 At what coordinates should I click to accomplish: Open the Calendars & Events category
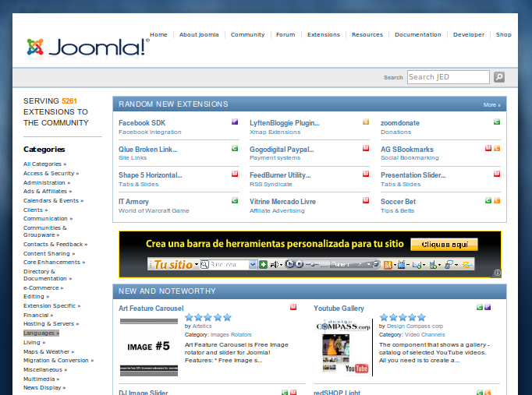[x=53, y=200]
